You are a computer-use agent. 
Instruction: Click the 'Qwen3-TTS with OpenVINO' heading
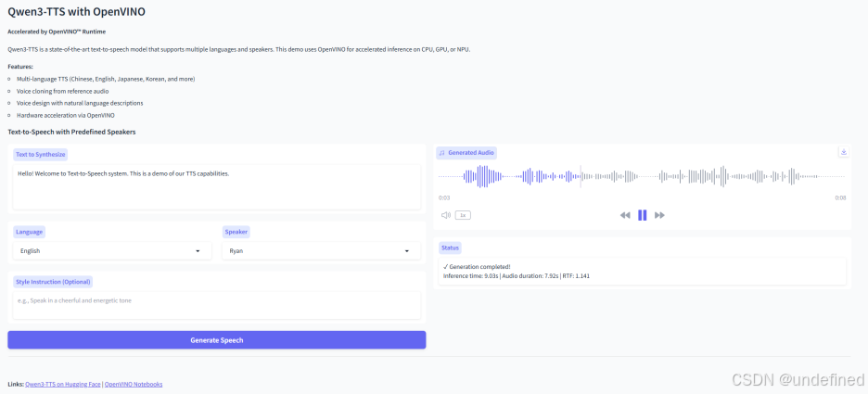point(76,12)
